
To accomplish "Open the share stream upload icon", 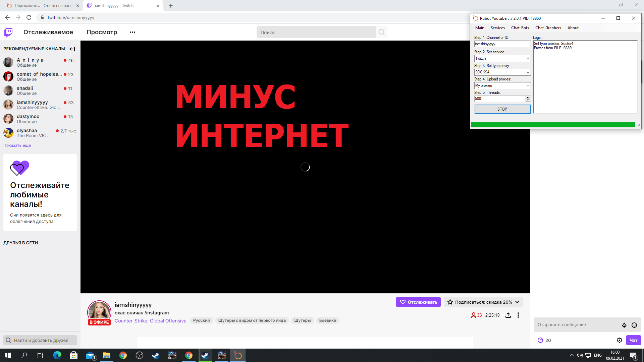I will click(508, 315).
